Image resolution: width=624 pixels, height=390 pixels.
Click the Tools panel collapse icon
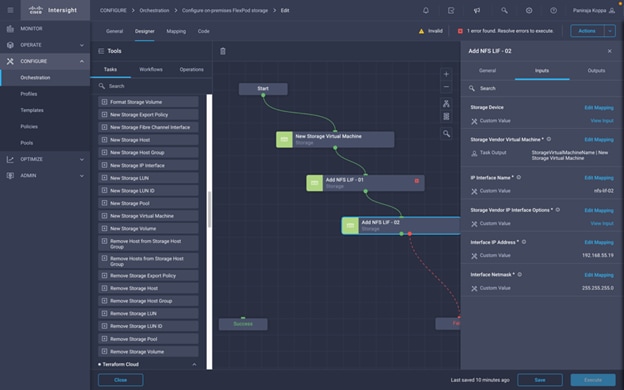[101, 51]
